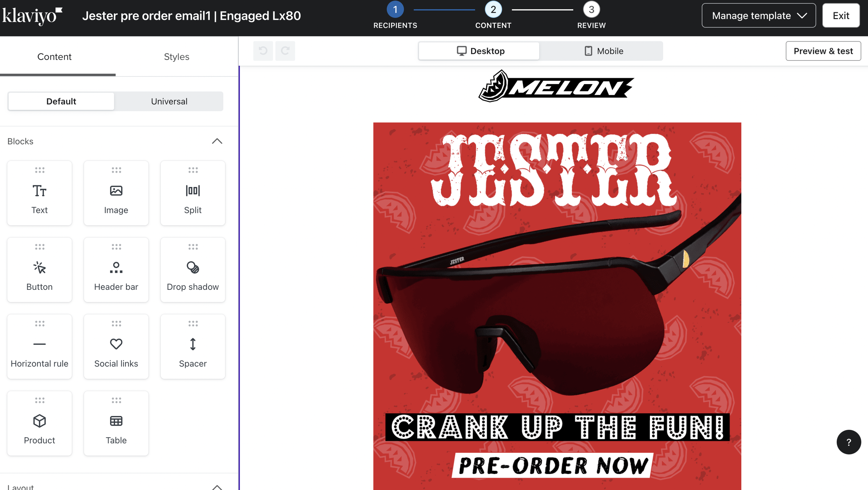This screenshot has width=868, height=490.
Task: Choose the Social links heart icon
Action: [116, 344]
